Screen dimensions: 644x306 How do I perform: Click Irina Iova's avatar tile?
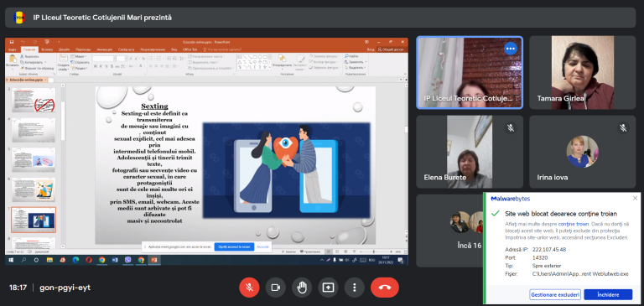pos(583,152)
